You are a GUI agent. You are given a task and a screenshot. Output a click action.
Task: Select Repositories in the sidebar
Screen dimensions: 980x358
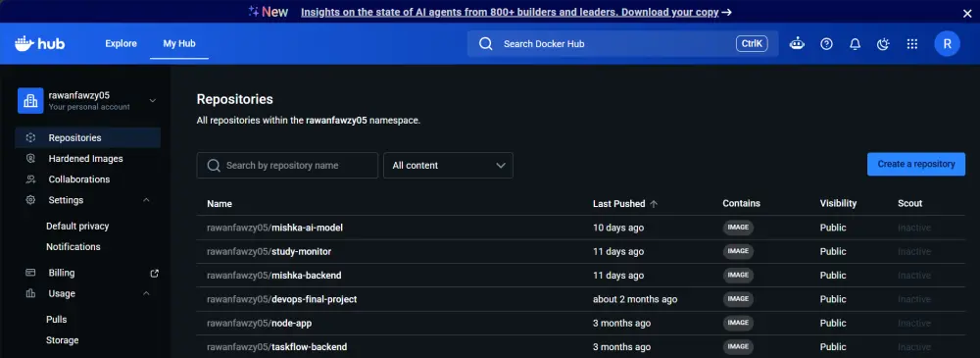[87, 137]
